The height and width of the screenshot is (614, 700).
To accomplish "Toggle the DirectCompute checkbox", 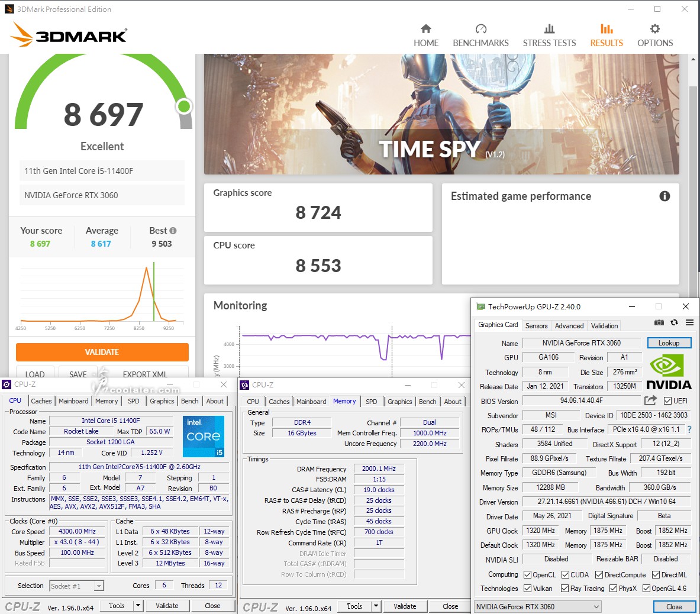I will (599, 575).
